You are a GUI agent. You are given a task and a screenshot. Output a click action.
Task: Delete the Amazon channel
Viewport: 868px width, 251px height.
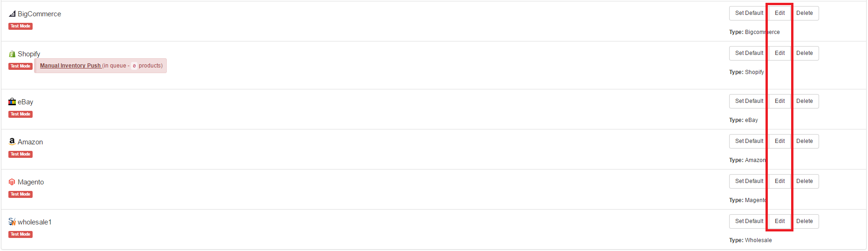[x=804, y=141]
